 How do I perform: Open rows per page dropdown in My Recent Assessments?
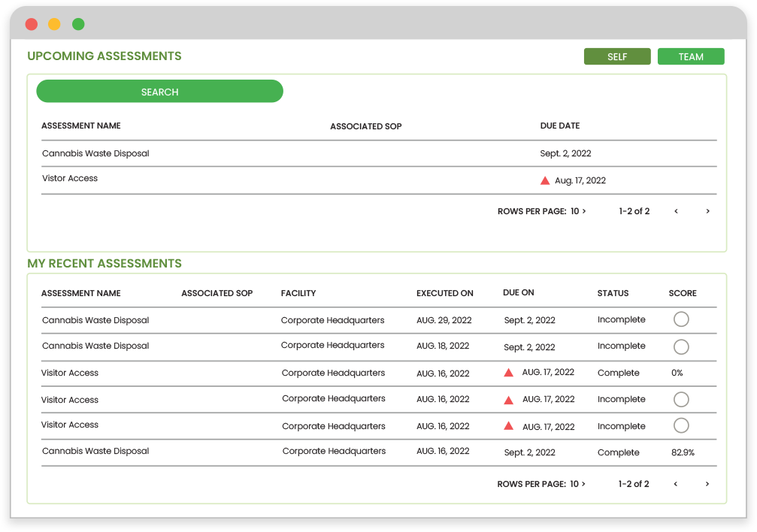pos(577,484)
